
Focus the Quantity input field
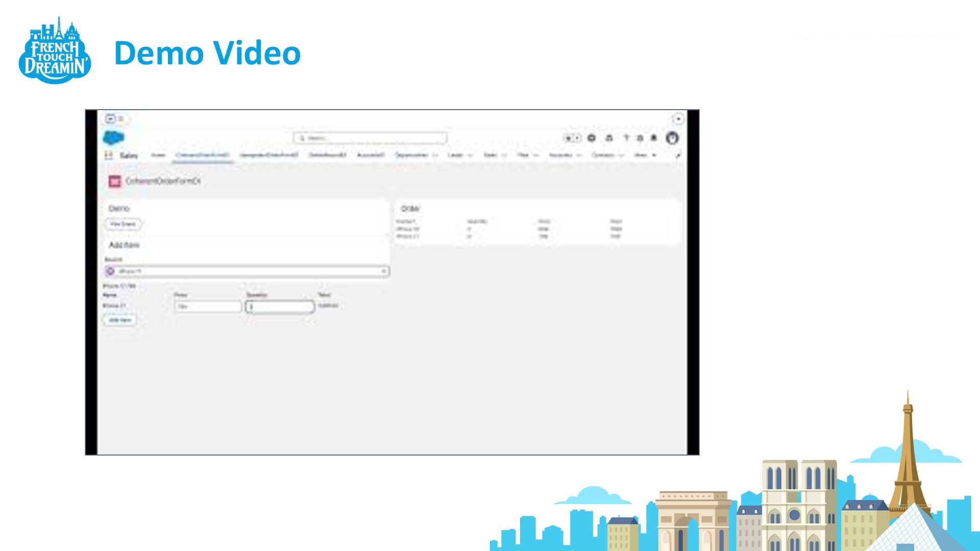(x=280, y=307)
